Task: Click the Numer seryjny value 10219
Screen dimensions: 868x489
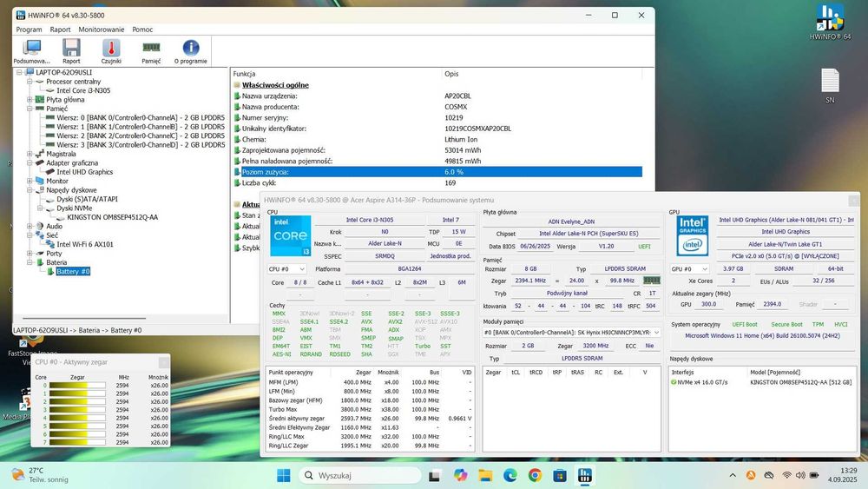Action: [453, 117]
